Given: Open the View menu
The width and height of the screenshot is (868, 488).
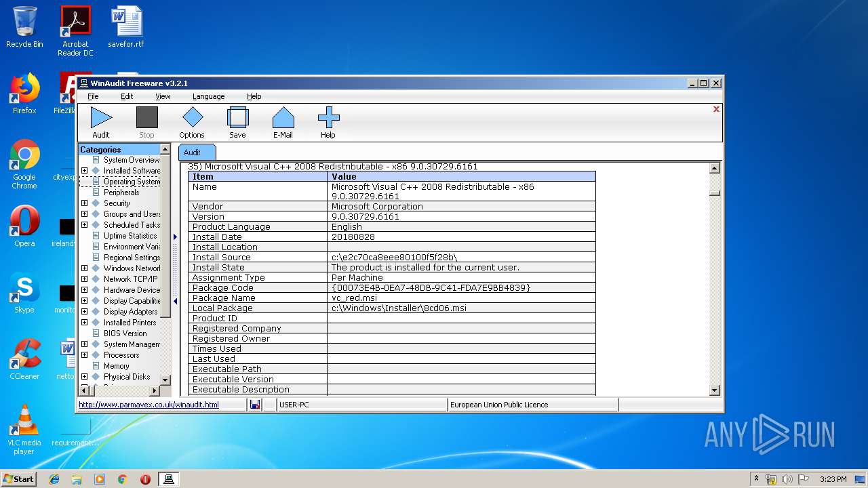Looking at the screenshot, I should coord(163,96).
